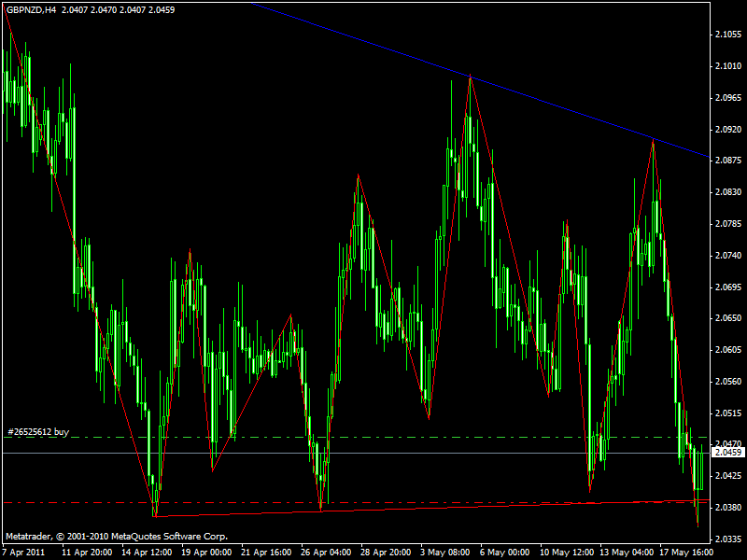Click the 2.0335 price axis label
The height and width of the screenshot is (560, 747).
tap(726, 539)
